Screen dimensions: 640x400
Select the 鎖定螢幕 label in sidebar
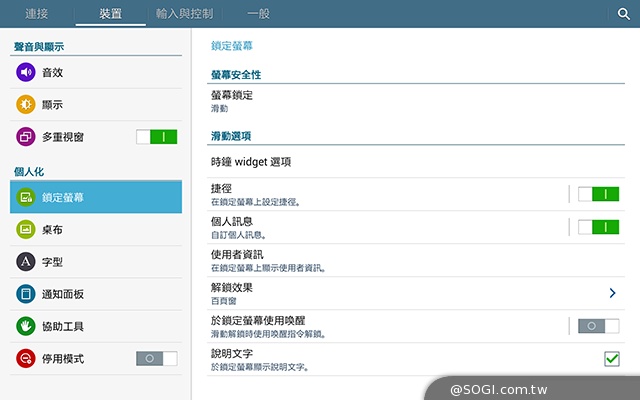click(63, 198)
